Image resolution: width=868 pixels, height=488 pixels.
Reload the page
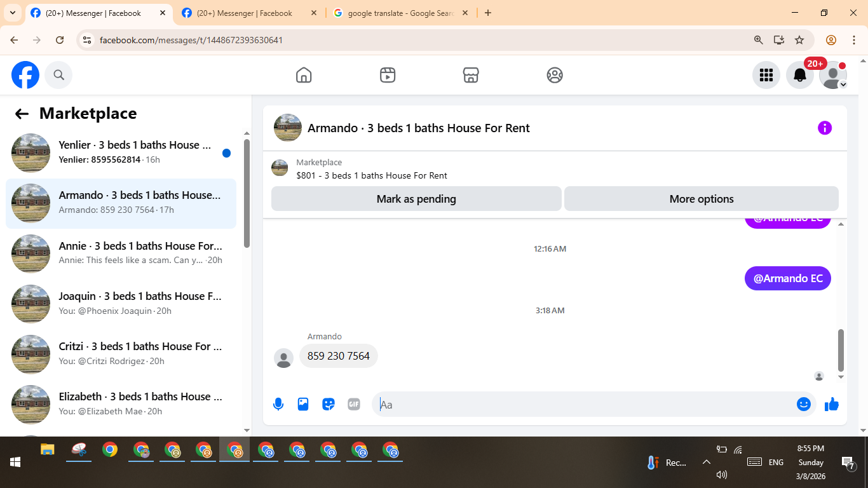pos(60,40)
